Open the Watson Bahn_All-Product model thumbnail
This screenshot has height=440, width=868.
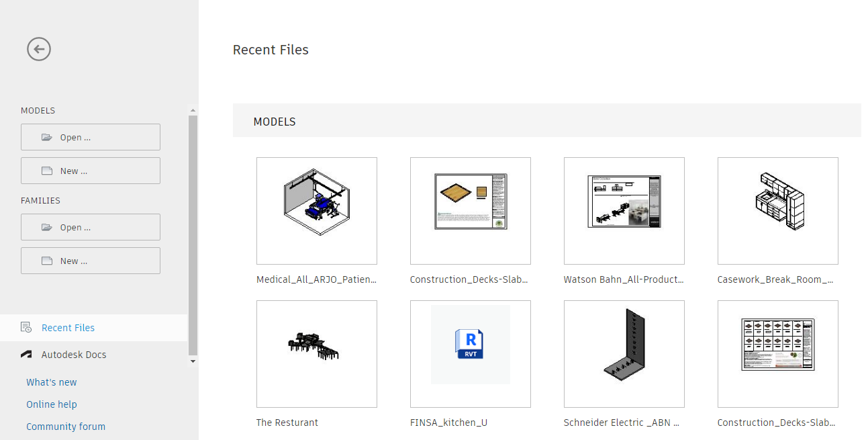pyautogui.click(x=624, y=211)
